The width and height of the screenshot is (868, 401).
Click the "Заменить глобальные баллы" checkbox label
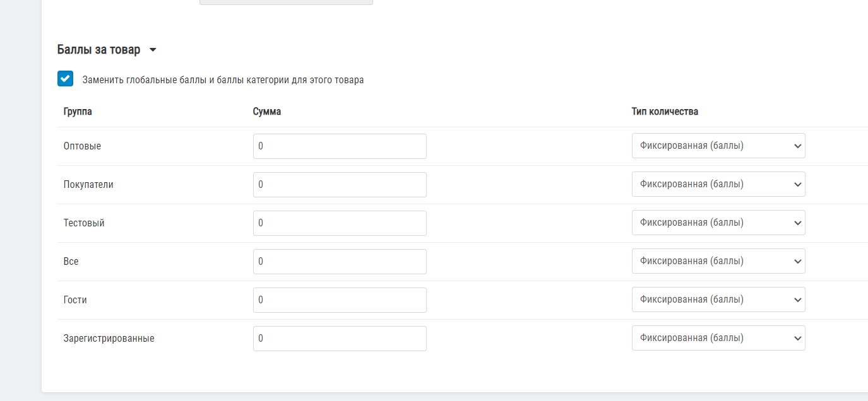pos(223,80)
